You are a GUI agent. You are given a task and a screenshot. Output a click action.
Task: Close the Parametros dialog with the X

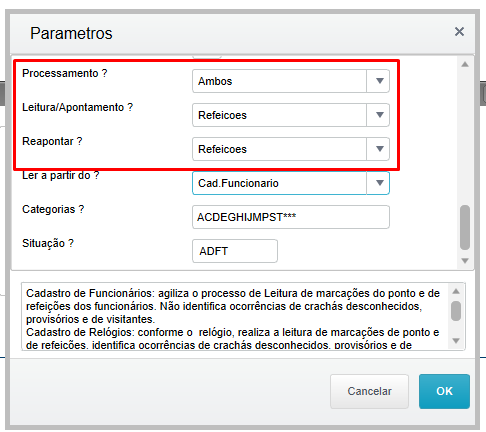(x=459, y=32)
